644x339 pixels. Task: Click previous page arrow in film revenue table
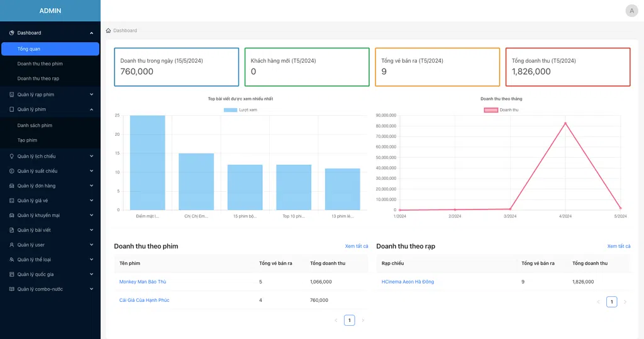pyautogui.click(x=336, y=320)
